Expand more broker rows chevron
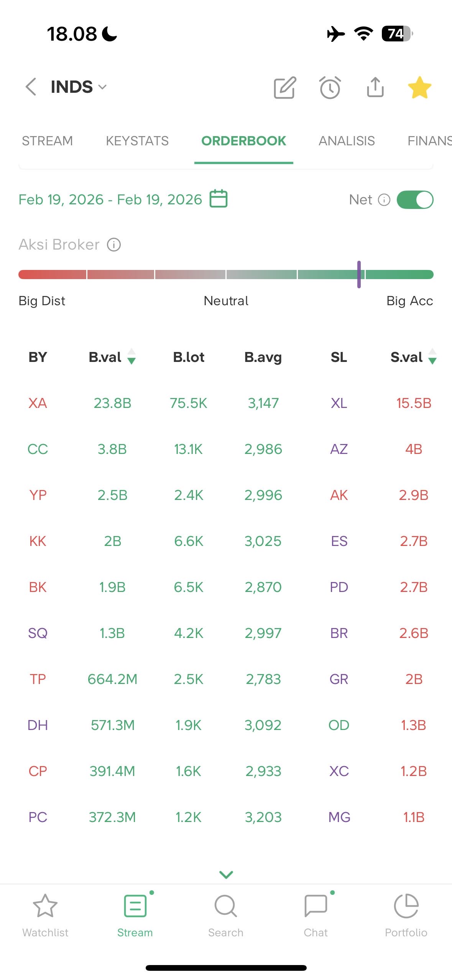Image resolution: width=452 pixels, height=980 pixels. click(226, 875)
